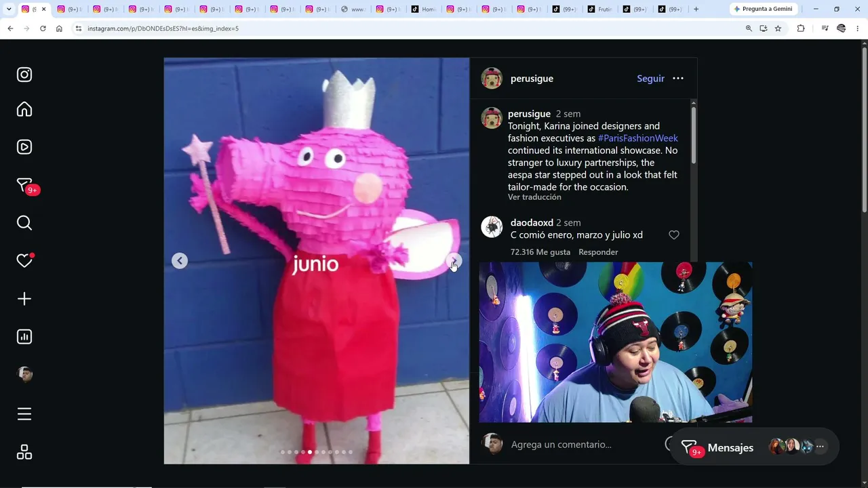The image size is (868, 488).
Task: Open the browser extensions puzzle icon
Action: pos(801,28)
